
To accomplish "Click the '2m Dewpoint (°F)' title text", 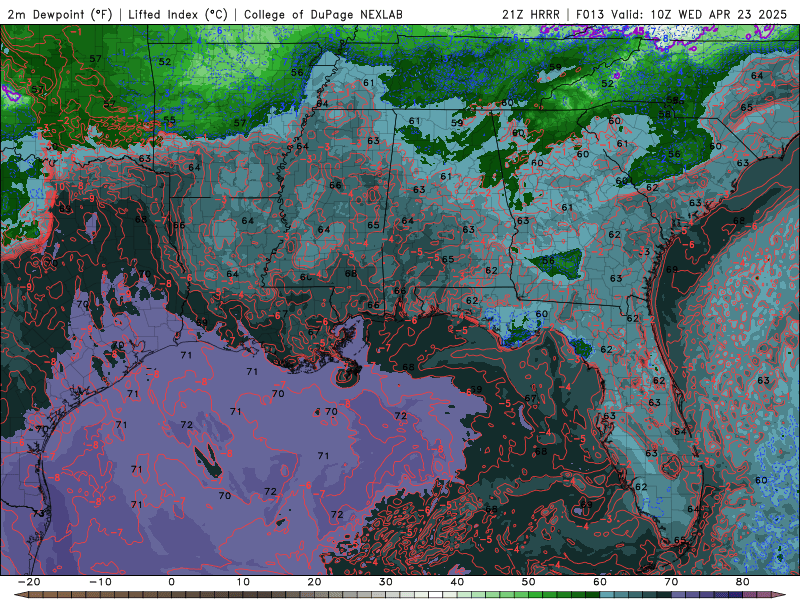I will [x=60, y=14].
